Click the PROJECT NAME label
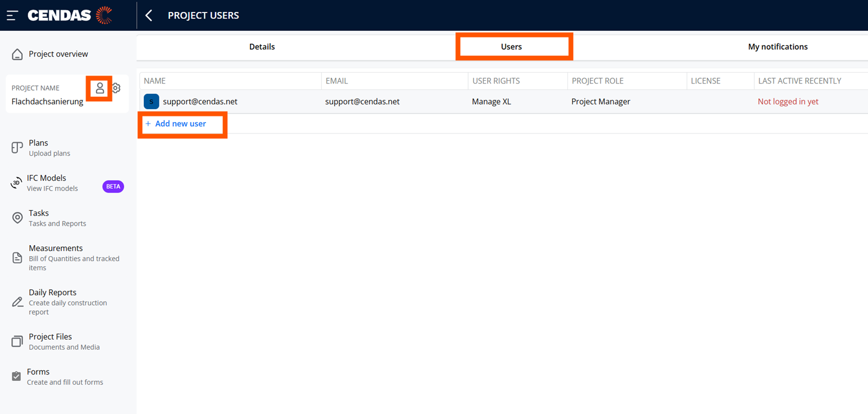 tap(35, 88)
